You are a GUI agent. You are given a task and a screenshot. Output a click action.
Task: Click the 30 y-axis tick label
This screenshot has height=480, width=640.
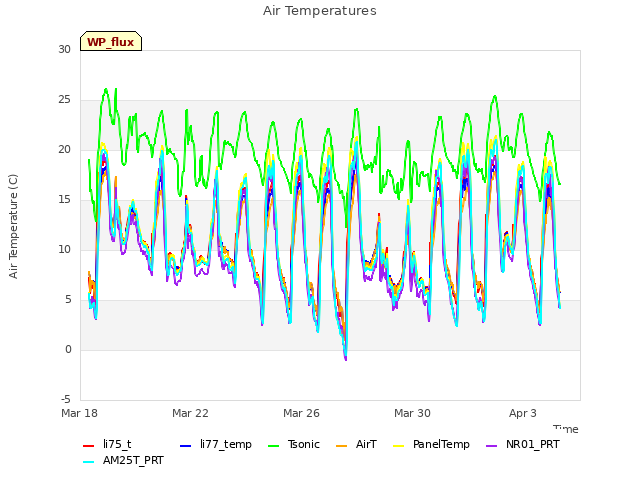[64, 49]
